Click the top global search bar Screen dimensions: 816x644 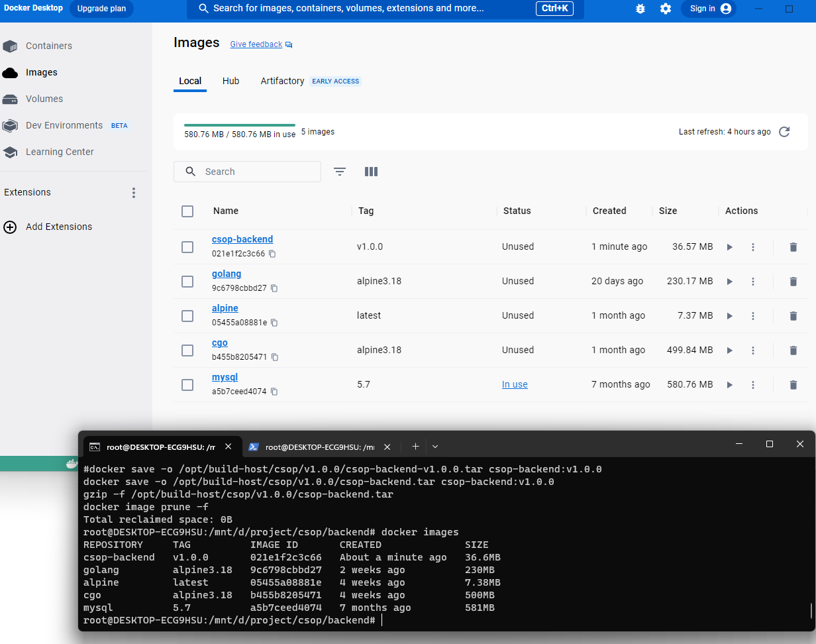[385, 9]
